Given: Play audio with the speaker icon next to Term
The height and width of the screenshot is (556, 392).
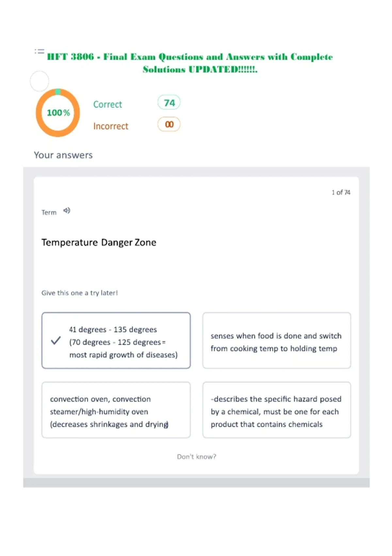Looking at the screenshot, I should (x=67, y=211).
